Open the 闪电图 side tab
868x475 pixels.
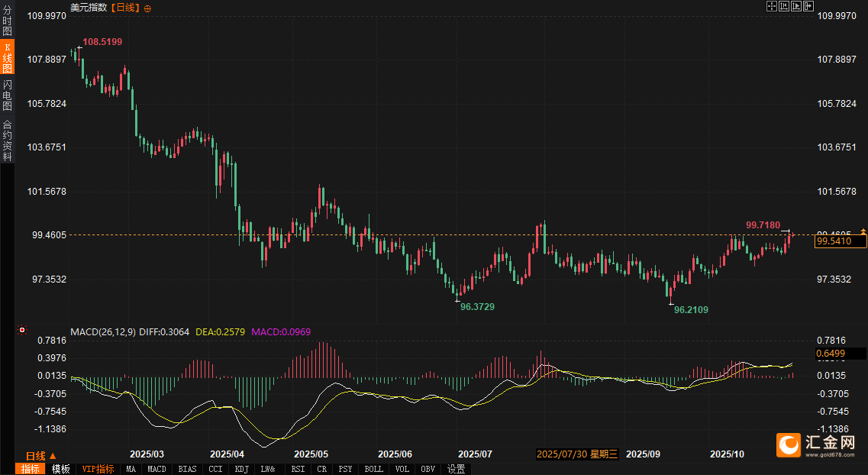pyautogui.click(x=7, y=95)
